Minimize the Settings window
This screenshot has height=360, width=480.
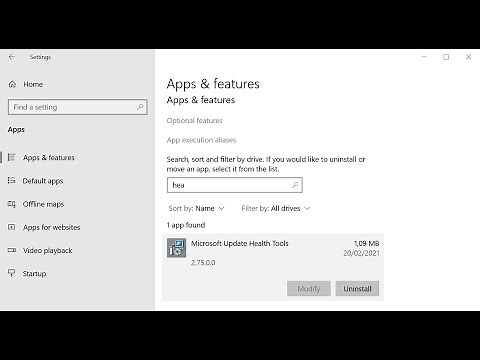point(424,57)
